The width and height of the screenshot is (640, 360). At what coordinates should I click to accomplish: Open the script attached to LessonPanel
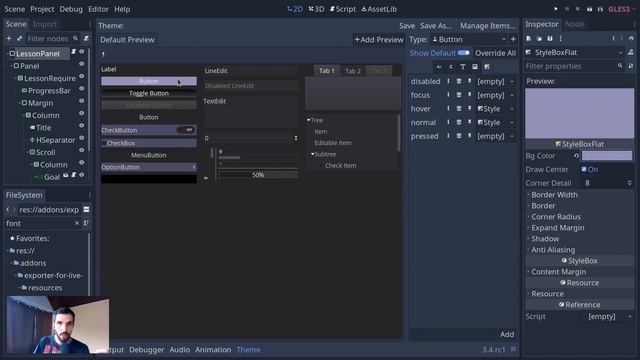73,51
